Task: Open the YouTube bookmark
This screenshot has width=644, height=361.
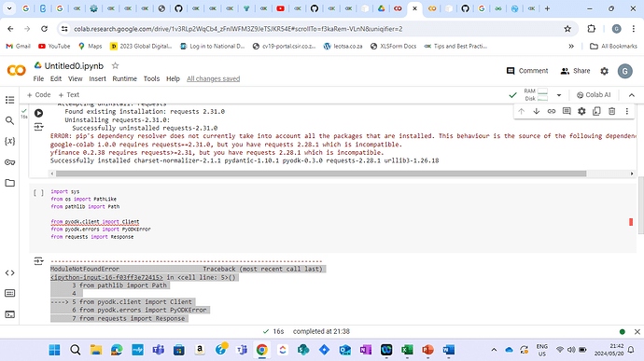Action: click(x=54, y=47)
